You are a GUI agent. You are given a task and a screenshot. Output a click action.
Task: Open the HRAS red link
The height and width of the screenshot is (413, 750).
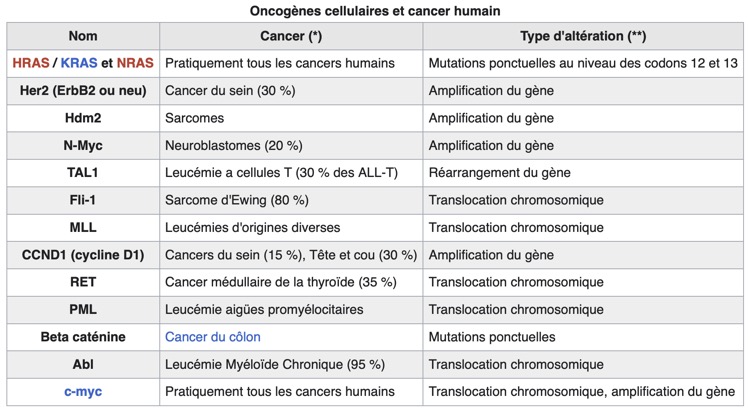click(x=31, y=63)
